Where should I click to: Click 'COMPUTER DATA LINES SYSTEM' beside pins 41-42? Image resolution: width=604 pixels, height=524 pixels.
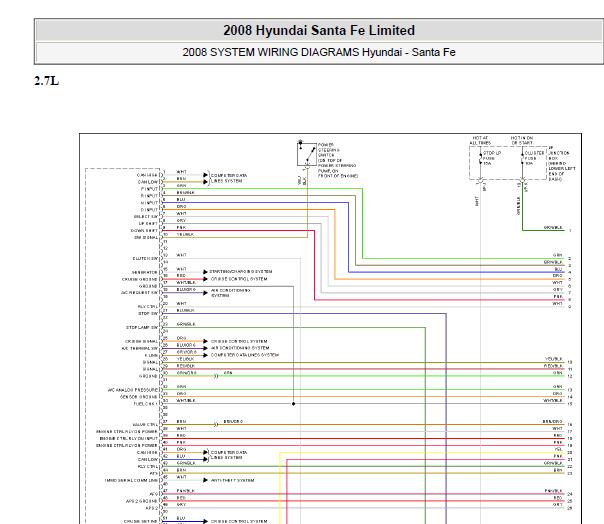(x=229, y=455)
